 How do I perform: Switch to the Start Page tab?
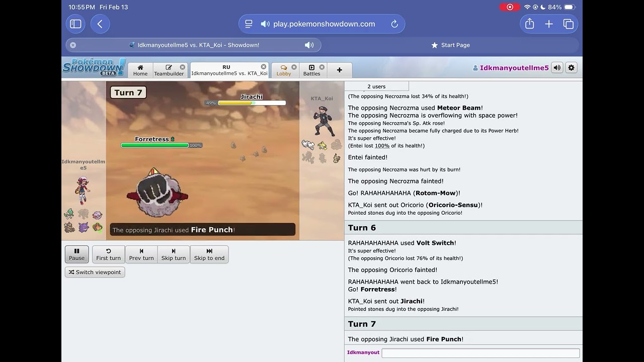[450, 45]
